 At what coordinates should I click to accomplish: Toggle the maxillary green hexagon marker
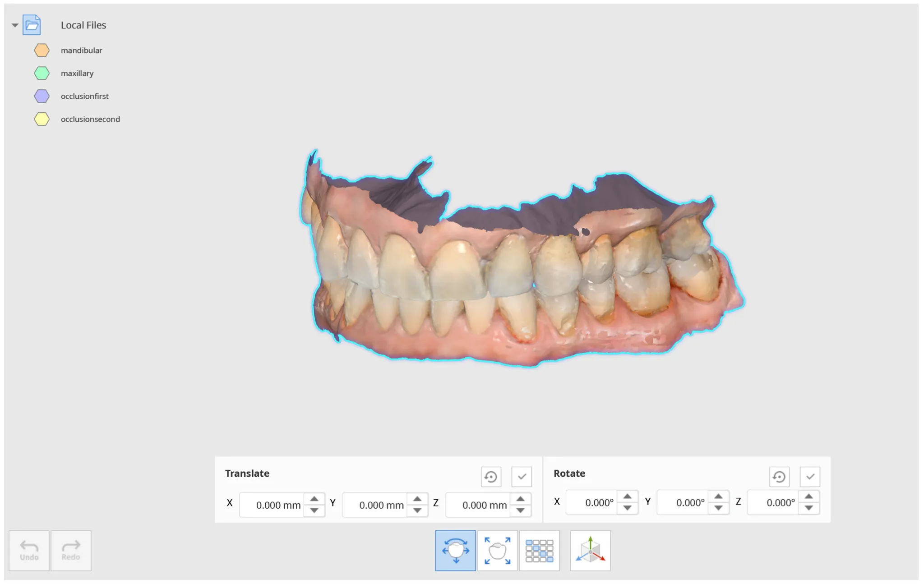[42, 73]
